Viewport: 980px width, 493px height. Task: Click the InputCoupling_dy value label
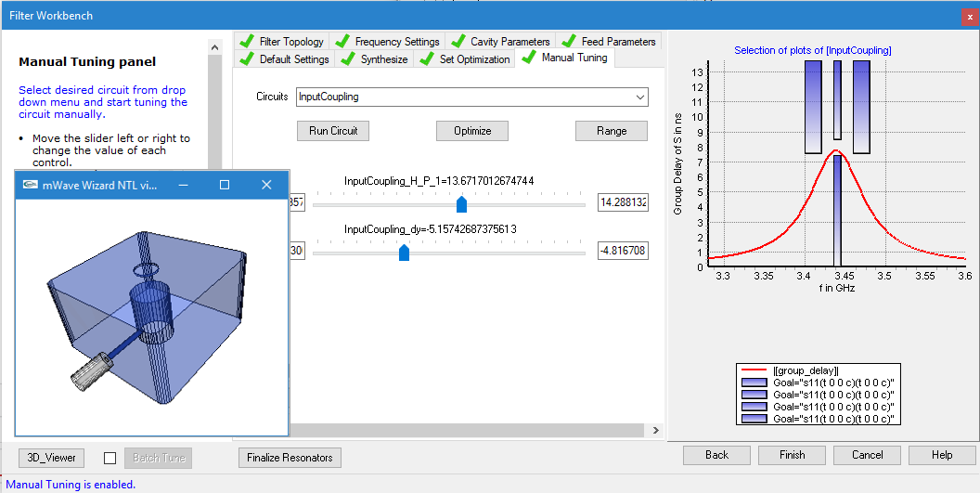point(431,229)
